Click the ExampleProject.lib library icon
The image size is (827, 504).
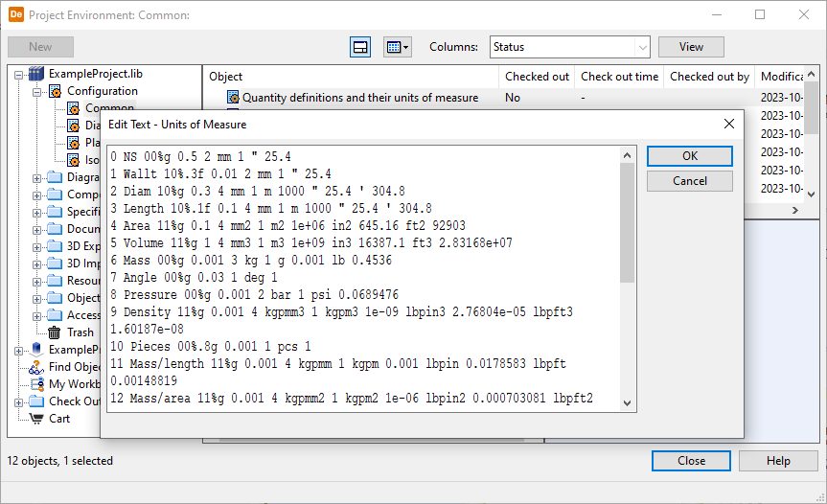click(x=36, y=74)
